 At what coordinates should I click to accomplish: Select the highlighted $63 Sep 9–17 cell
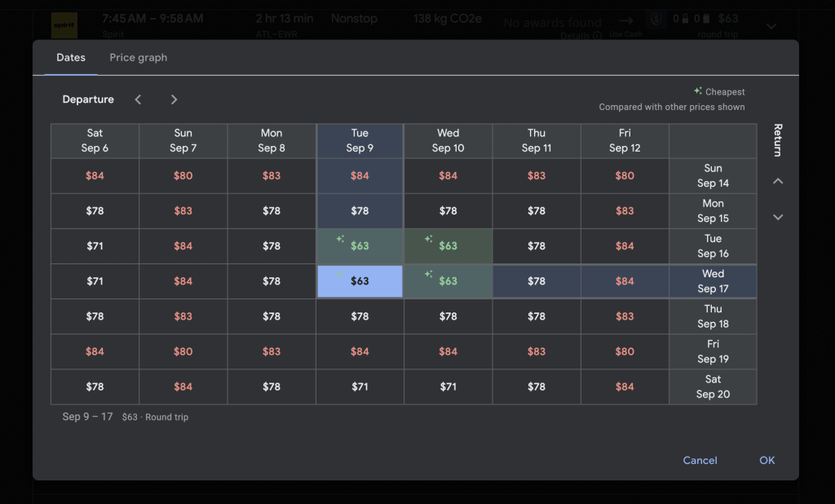pyautogui.click(x=360, y=281)
